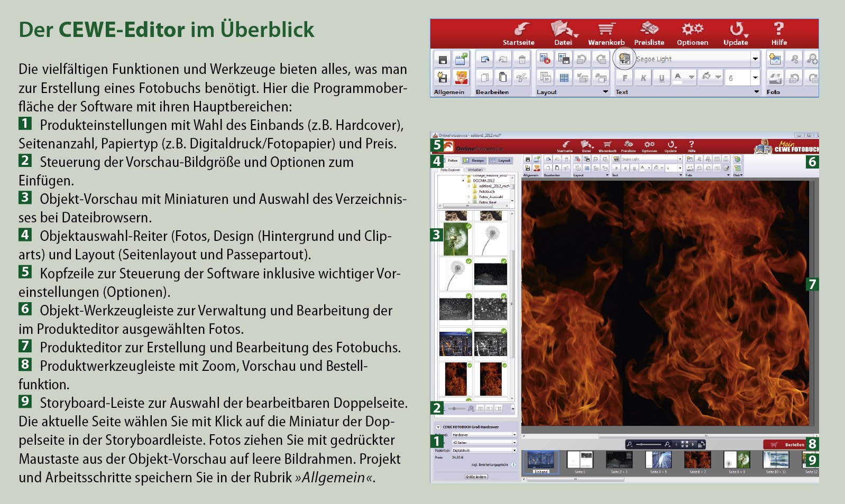The height and width of the screenshot is (504, 845).
Task: Click the clipboard paste icon in enlarged Bearbeiten group
Action: pos(503,78)
